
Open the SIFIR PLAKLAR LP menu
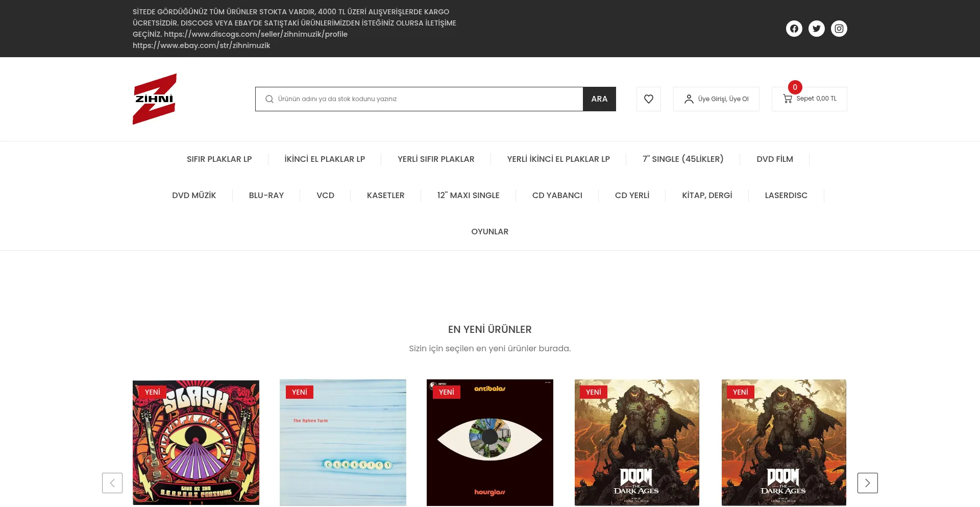(219, 159)
